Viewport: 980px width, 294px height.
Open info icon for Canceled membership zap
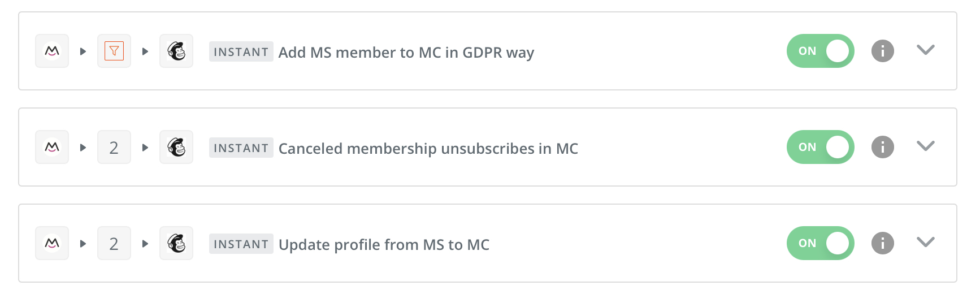pos(882,147)
